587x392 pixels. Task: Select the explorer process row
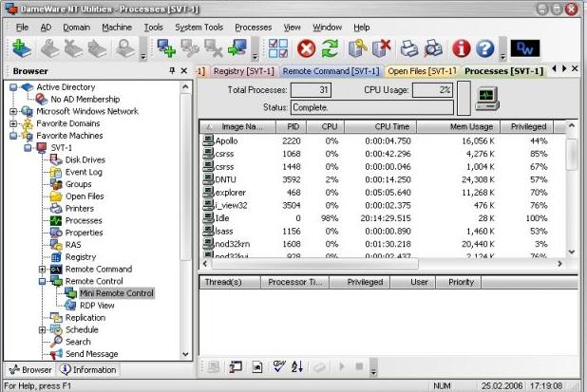[x=382, y=193]
